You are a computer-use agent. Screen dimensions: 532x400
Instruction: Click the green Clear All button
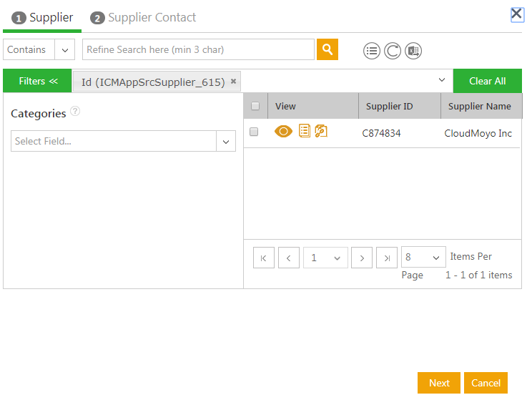(x=487, y=81)
